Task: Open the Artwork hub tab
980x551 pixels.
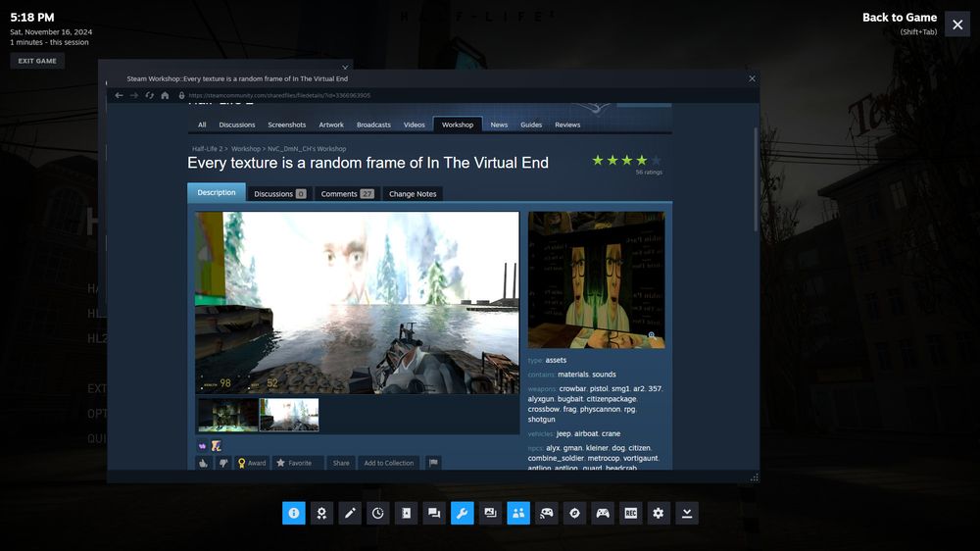Action: pos(331,125)
